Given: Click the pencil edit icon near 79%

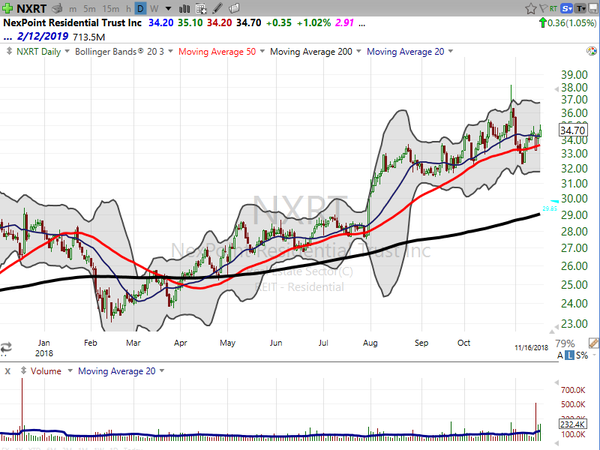Looking at the screenshot, I should (593, 343).
